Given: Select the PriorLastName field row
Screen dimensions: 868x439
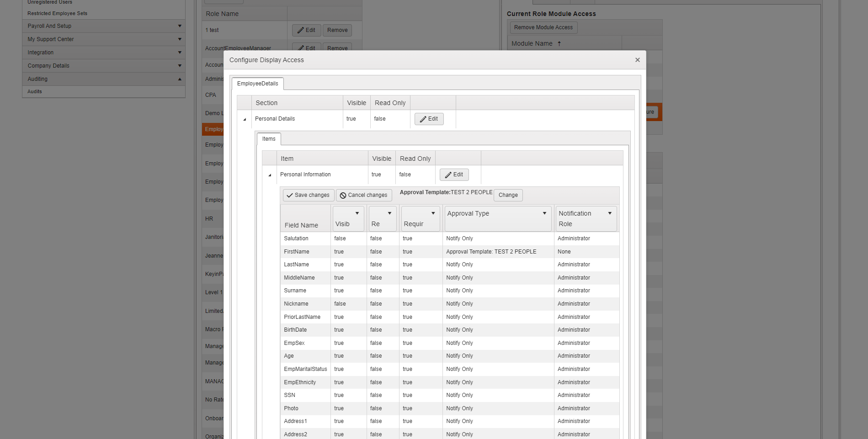Looking at the screenshot, I should (450, 317).
